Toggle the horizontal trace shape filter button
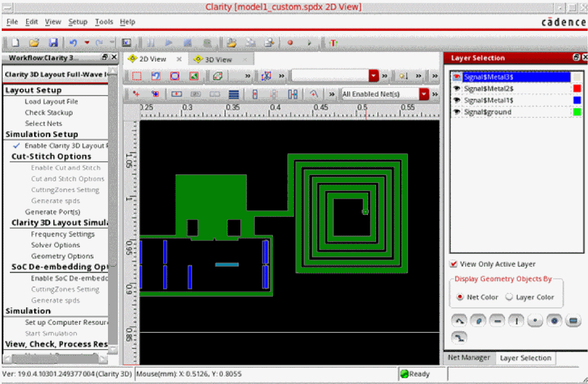Screen dimensions: 588x384 tap(497, 321)
